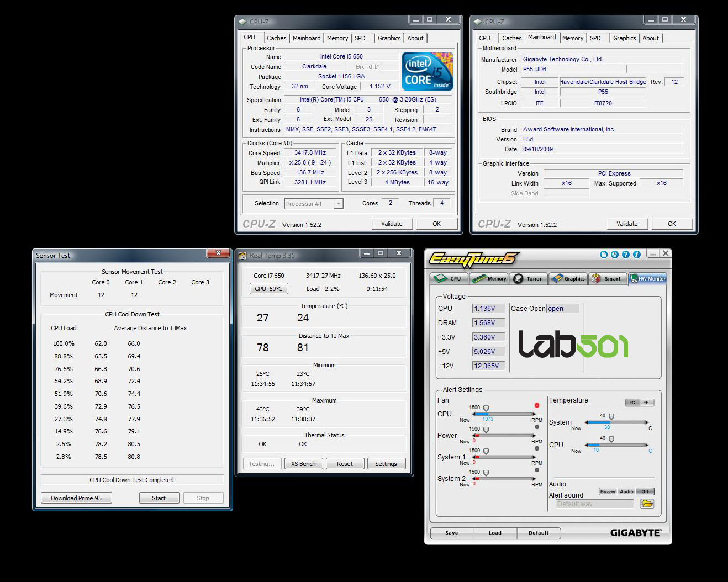Click OK in Mainboard CPU-Z window

(x=672, y=224)
